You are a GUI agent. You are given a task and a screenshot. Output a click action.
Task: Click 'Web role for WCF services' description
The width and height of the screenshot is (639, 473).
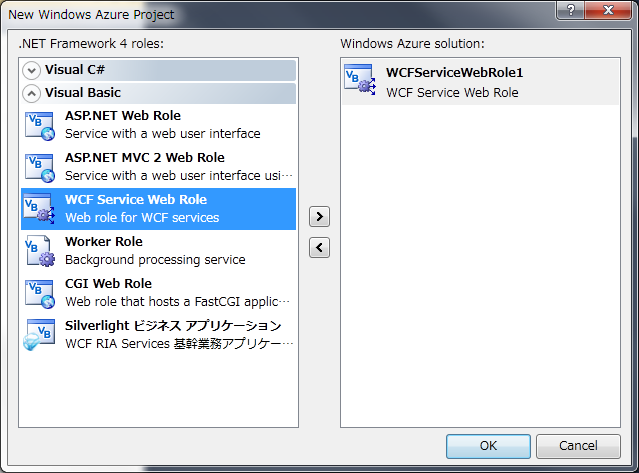(x=142, y=218)
